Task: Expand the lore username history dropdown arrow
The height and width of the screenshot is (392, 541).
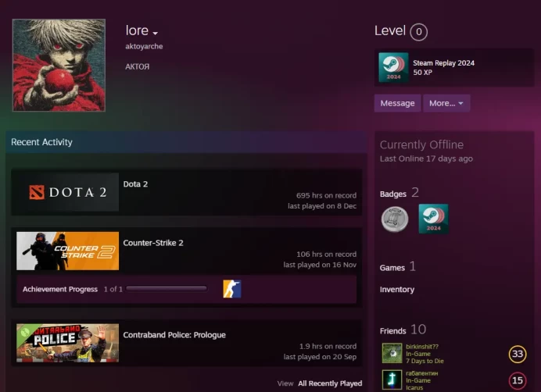Action: [x=156, y=33]
